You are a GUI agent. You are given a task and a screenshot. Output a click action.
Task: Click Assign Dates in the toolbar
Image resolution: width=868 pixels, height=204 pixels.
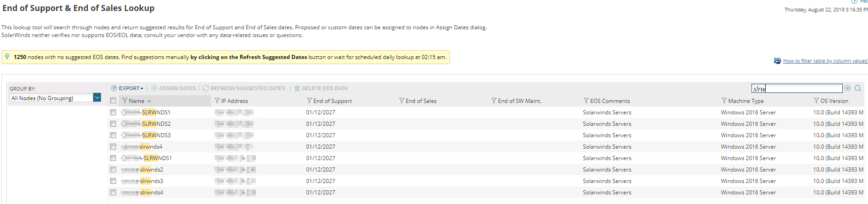coord(174,88)
